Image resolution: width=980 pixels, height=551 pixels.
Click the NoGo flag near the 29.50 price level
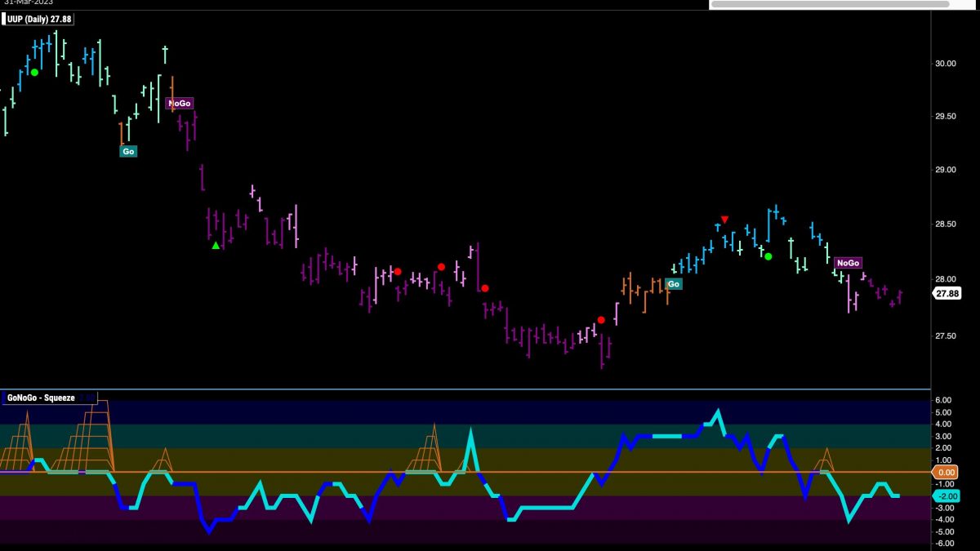point(179,104)
